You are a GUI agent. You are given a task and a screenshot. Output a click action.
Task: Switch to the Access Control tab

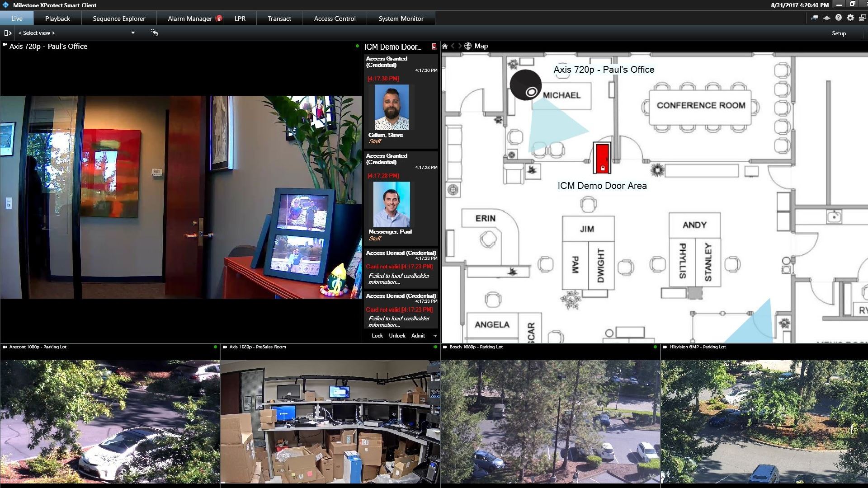click(x=335, y=19)
